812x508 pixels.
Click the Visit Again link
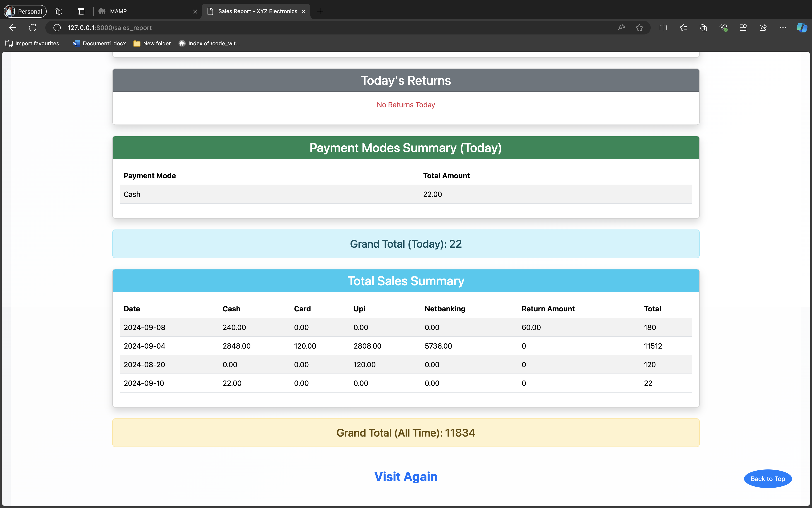[406, 476]
